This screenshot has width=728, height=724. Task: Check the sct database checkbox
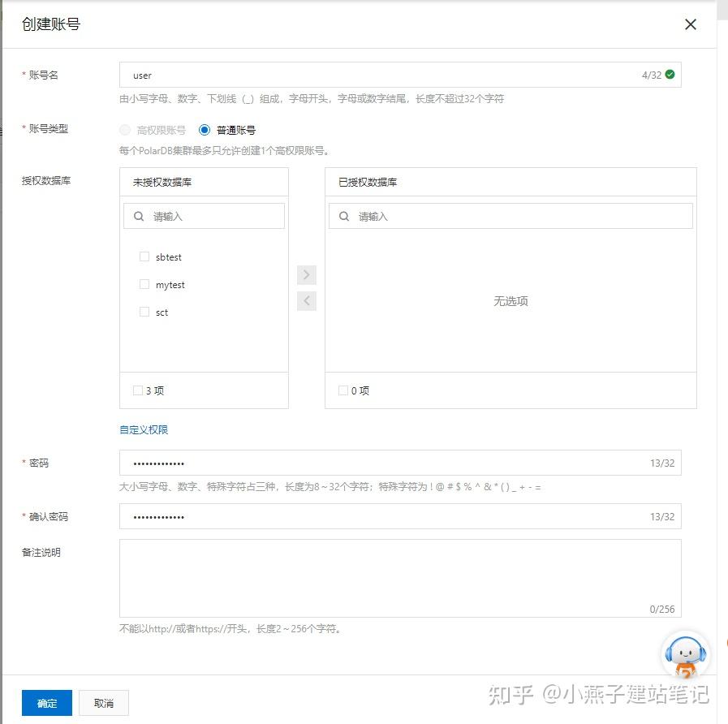coord(144,312)
